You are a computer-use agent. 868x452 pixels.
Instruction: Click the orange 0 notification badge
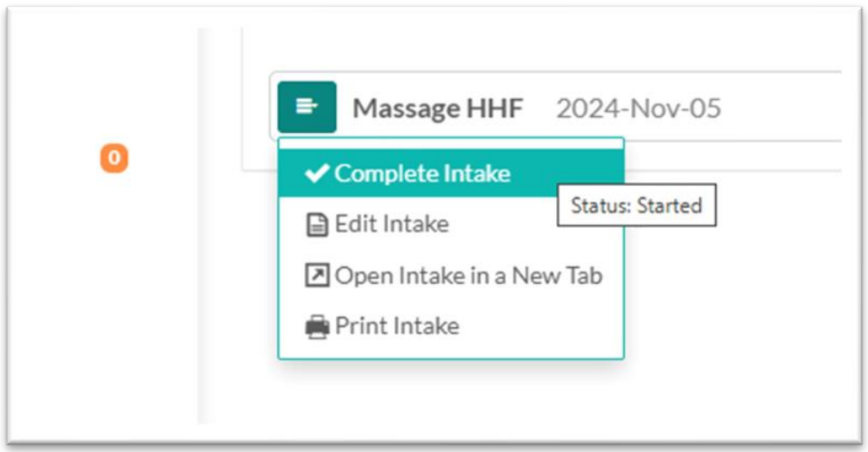click(114, 159)
